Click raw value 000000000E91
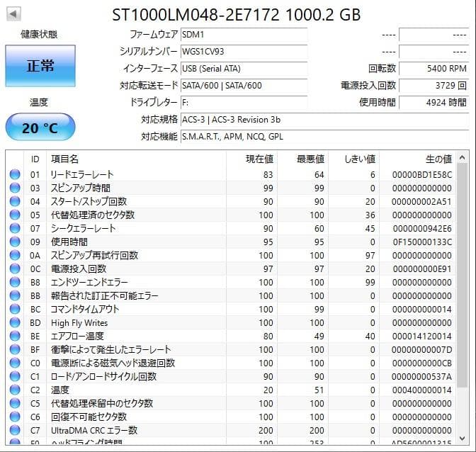Viewport: 476px width, 452px height. (x=422, y=269)
